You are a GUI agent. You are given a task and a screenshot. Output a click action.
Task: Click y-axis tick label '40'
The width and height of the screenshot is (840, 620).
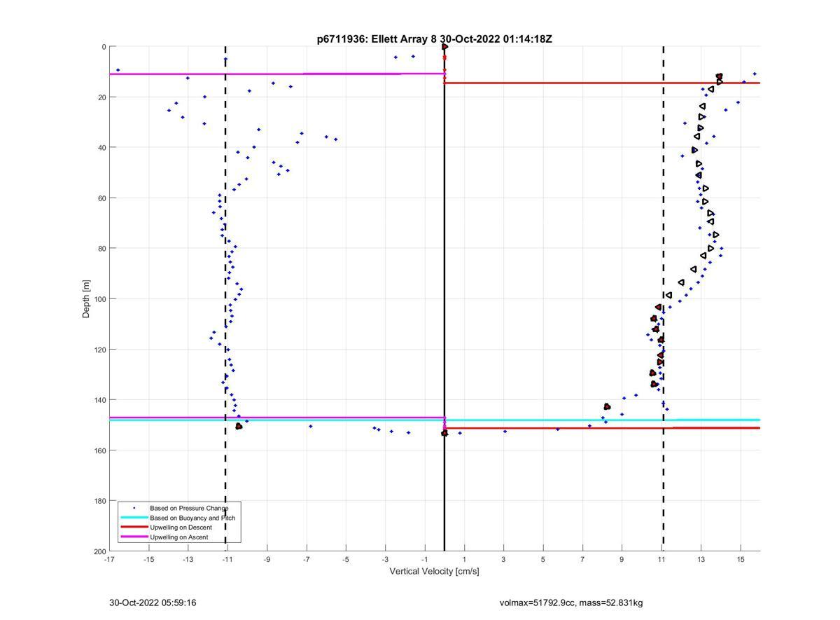pos(101,148)
